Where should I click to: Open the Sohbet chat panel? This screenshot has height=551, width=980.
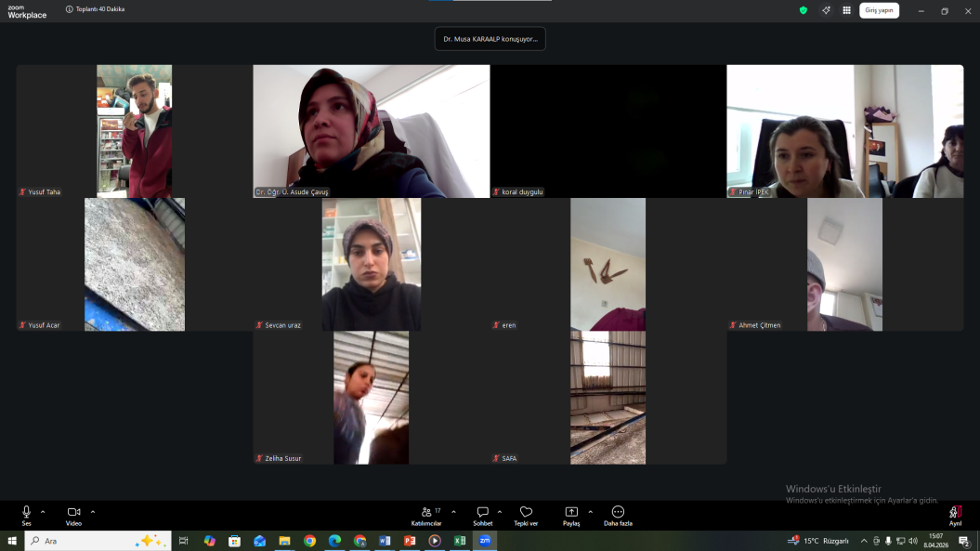(482, 512)
